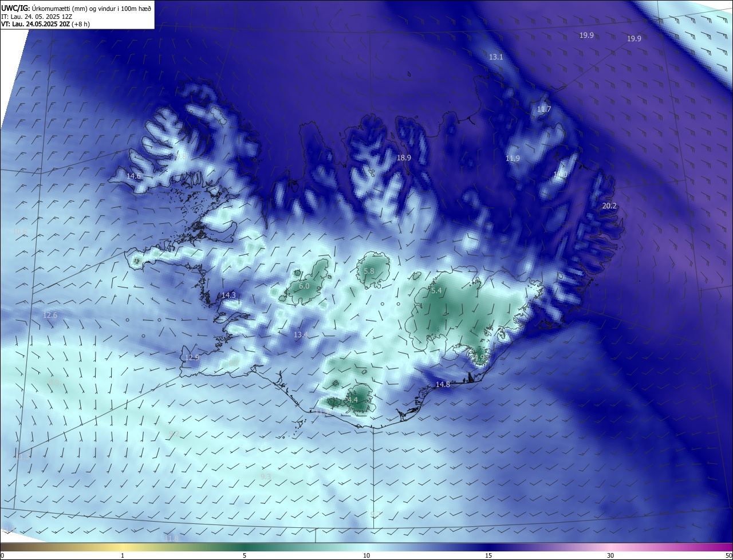This screenshot has width=733, height=560.
Task: Click the 5.4 value on the large glacier
Action: (436, 291)
